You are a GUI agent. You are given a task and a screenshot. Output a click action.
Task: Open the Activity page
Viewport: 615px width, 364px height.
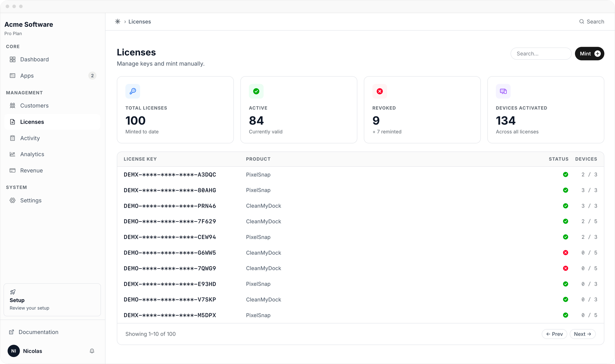coord(30,138)
